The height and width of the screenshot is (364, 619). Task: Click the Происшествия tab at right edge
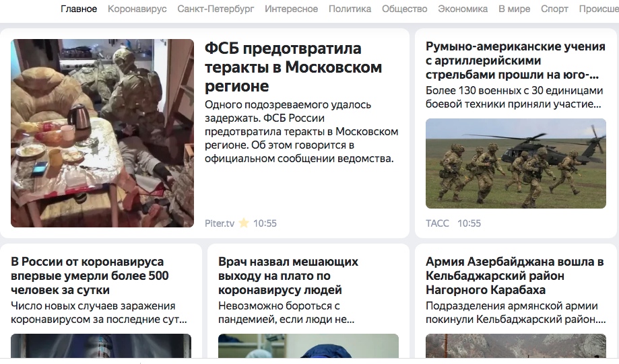[x=599, y=9]
